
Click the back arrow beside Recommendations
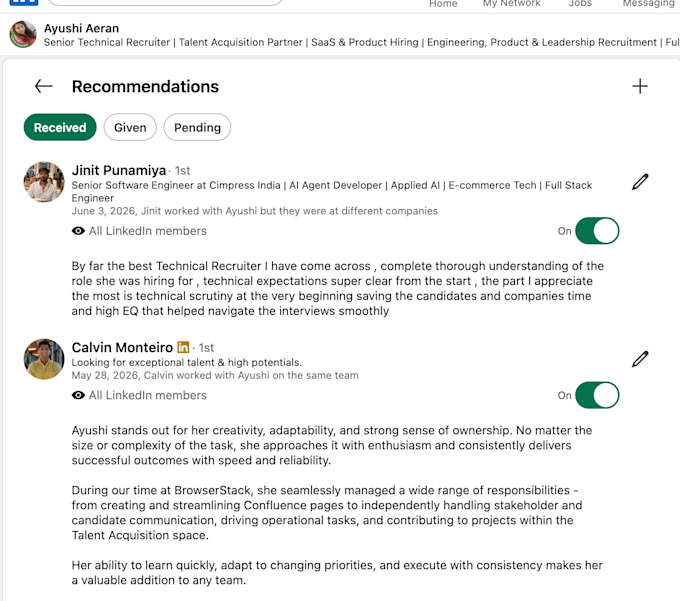coord(44,86)
